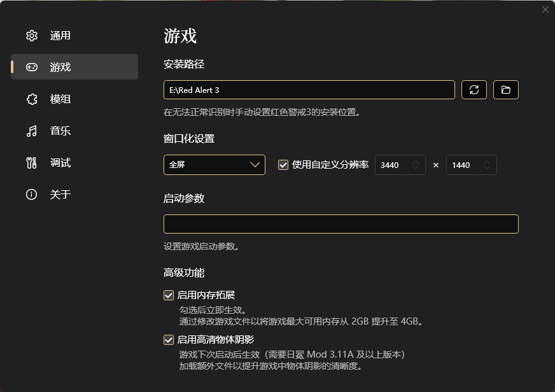Click the wrench tools icon for 调试
The height and width of the screenshot is (392, 555).
tap(31, 163)
